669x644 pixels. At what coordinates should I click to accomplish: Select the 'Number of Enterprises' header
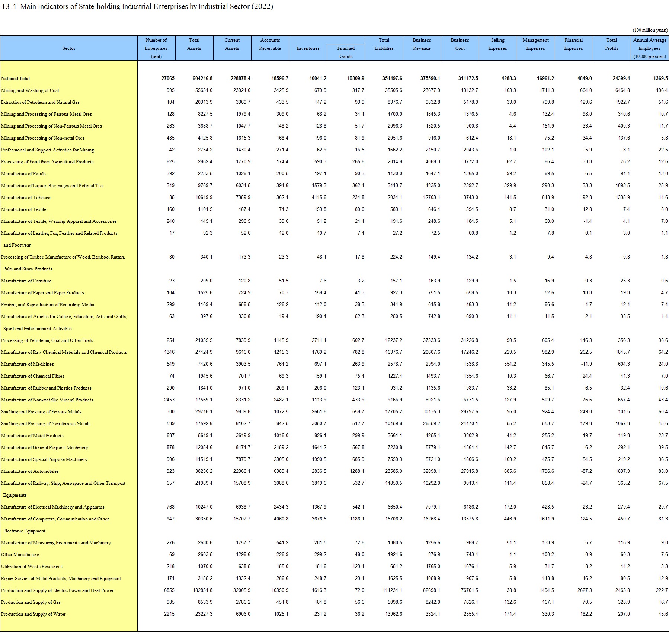tap(156, 48)
